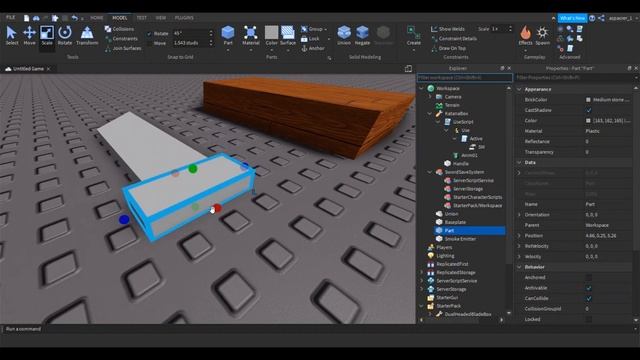This screenshot has width=640, height=360.
Task: Expand the ReplicatedStorage node
Action: (x=421, y=272)
